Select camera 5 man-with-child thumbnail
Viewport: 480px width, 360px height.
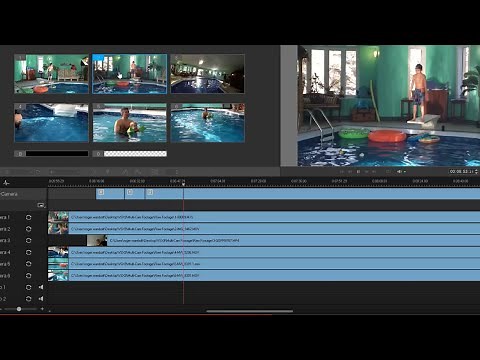(129, 123)
